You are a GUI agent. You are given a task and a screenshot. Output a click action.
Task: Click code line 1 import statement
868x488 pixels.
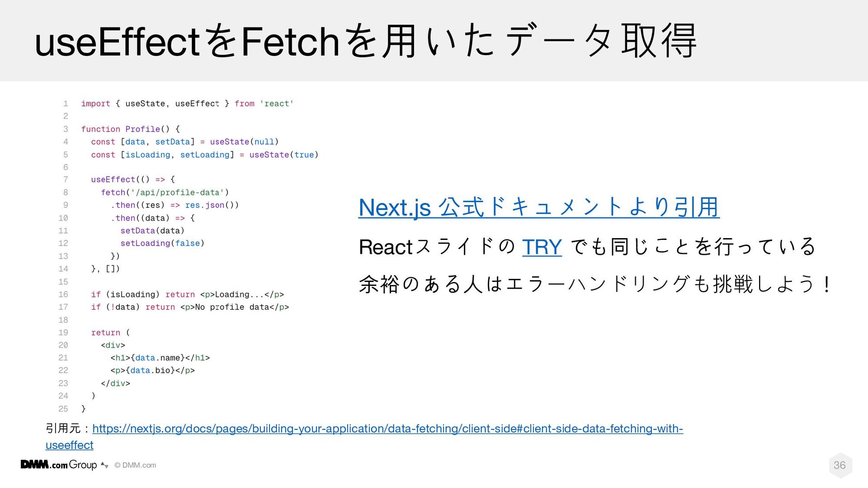(187, 103)
